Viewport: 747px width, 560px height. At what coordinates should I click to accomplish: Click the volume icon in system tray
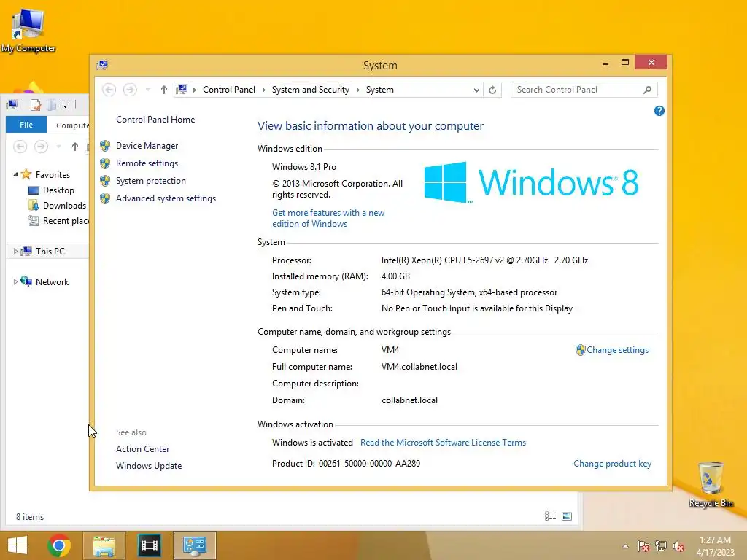(678, 546)
